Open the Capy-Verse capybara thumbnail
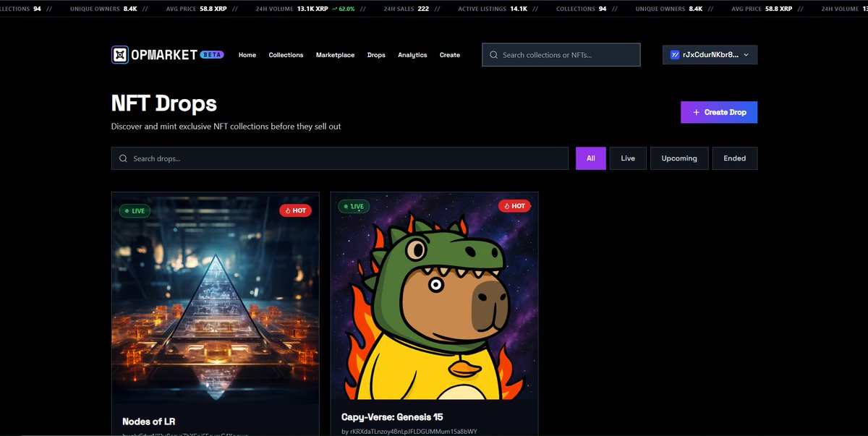This screenshot has height=436, width=868. [x=435, y=296]
